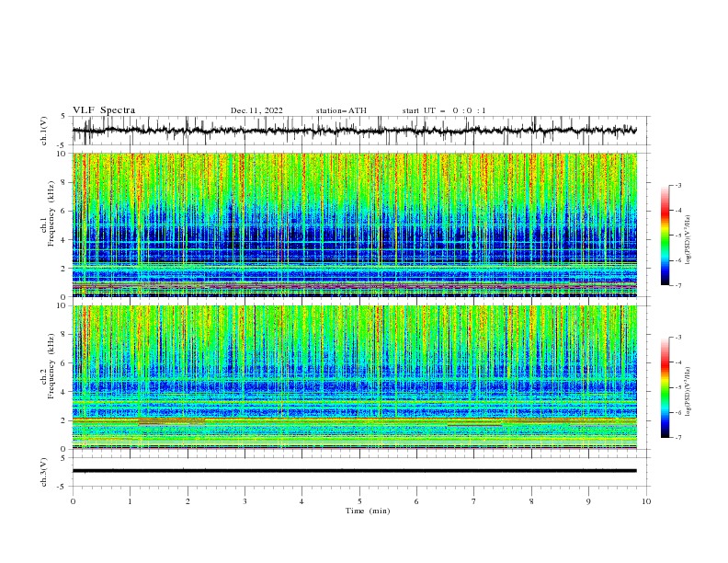Image resolution: width=728 pixels, height=563 pixels.
Task: Click the ch.2 spectrogram color bar
Action: point(665,387)
